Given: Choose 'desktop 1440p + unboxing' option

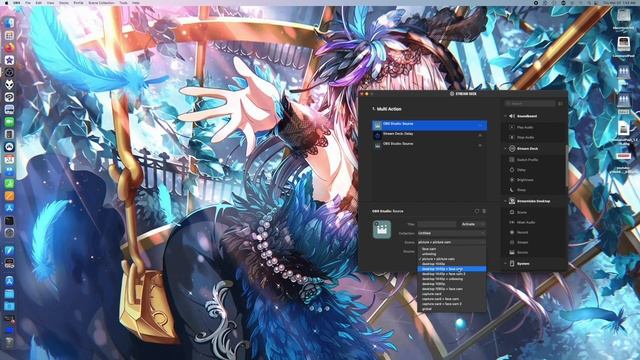Looking at the screenshot, I should 451,279.
